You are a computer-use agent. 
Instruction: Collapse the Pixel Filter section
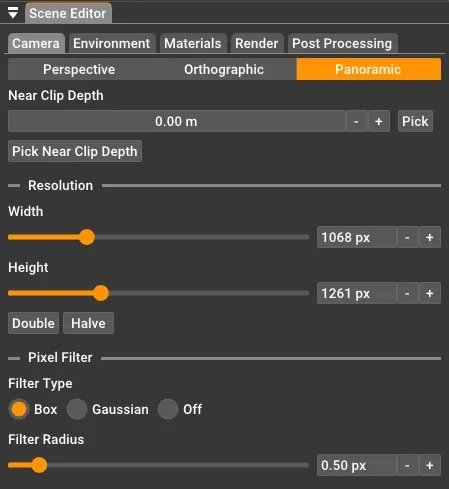coord(14,359)
